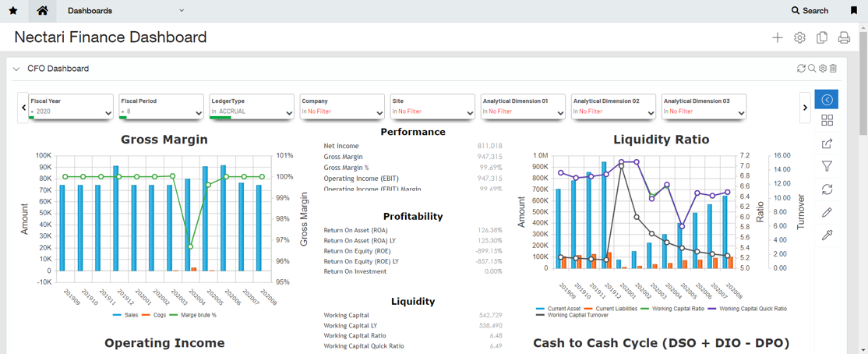This screenshot has width=868, height=354.
Task: Toggle Working Capital Quick Ratio legend series
Action: pyautogui.click(x=749, y=308)
